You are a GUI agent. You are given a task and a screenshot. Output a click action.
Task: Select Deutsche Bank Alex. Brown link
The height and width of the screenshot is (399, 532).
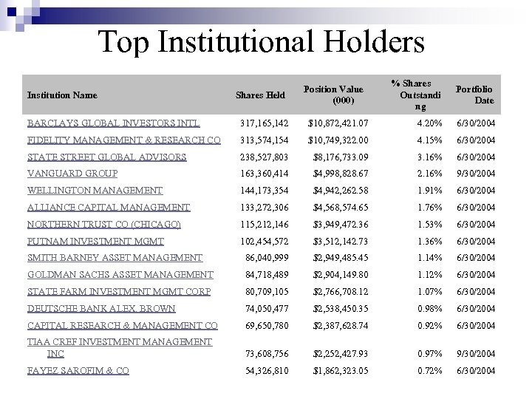click(x=100, y=308)
